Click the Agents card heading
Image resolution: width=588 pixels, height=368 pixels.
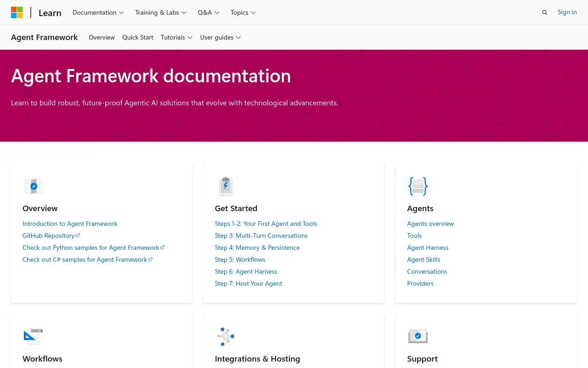pos(420,208)
